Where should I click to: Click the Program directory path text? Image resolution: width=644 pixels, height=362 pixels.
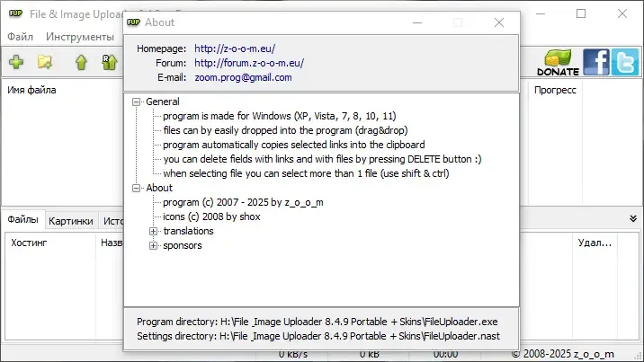[318, 322]
